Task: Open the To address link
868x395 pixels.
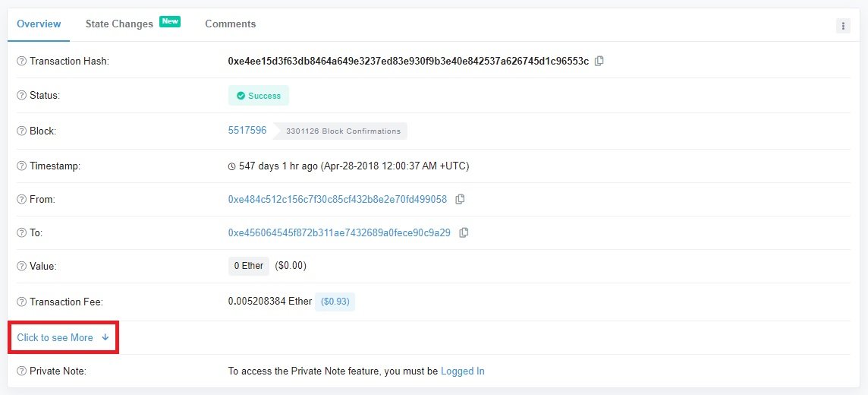Action: coord(339,232)
